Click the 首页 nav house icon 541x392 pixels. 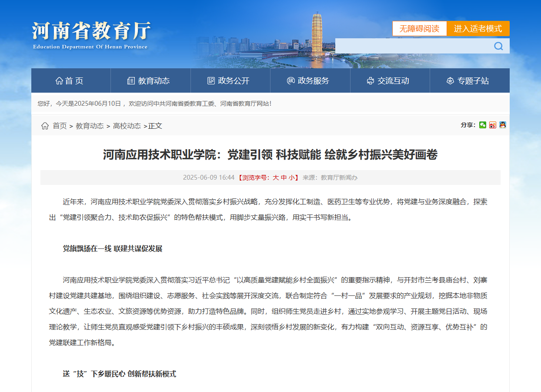[x=59, y=81]
